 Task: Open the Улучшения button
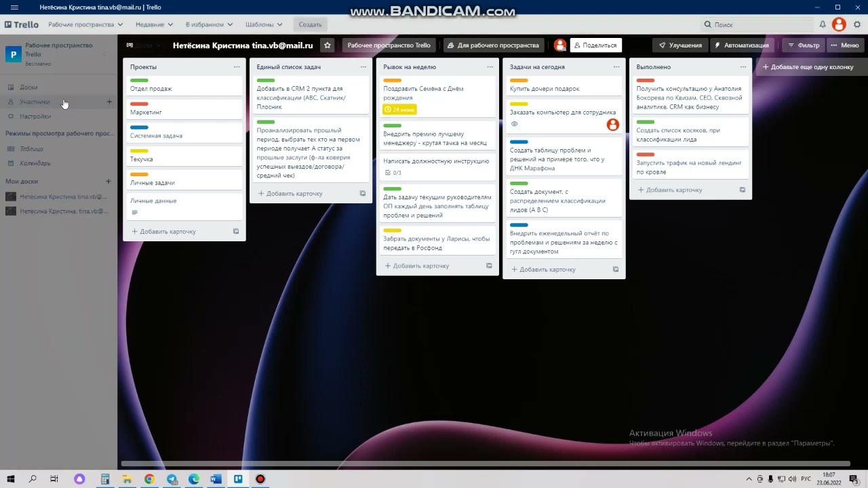pos(680,45)
